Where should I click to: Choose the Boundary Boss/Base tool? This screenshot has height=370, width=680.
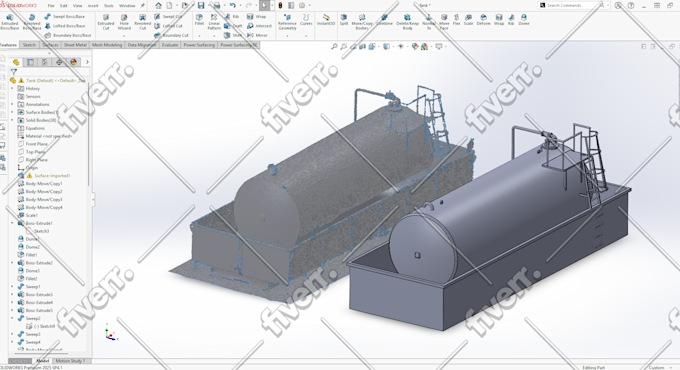[x=68, y=35]
